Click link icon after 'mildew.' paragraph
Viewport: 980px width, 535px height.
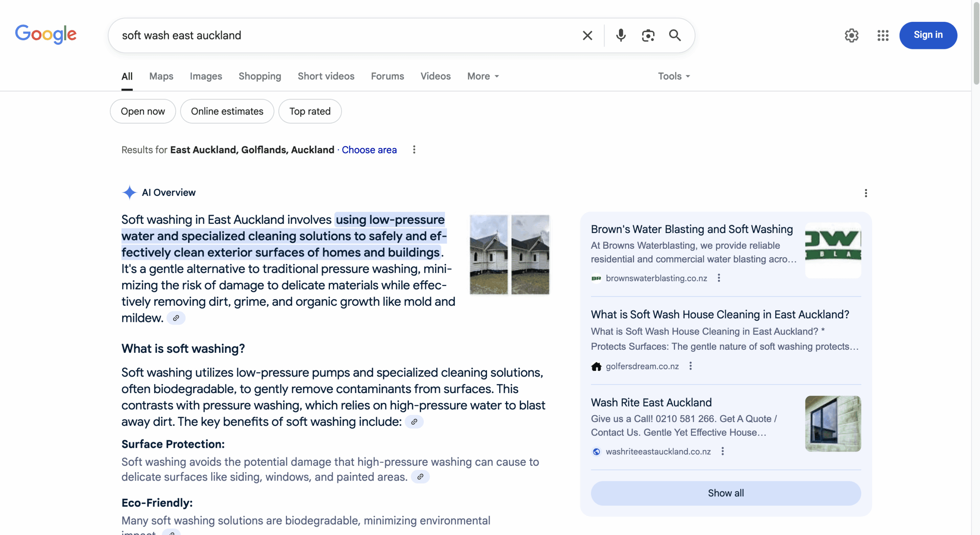coord(176,318)
